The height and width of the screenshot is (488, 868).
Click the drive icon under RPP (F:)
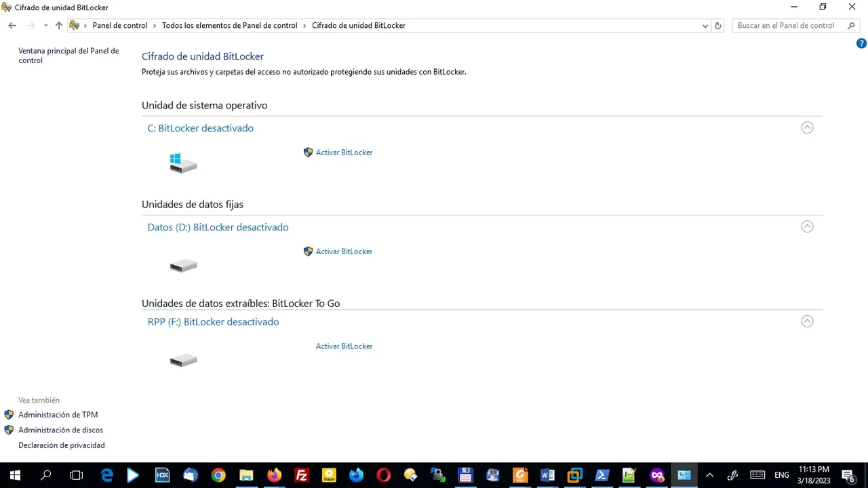tap(183, 360)
